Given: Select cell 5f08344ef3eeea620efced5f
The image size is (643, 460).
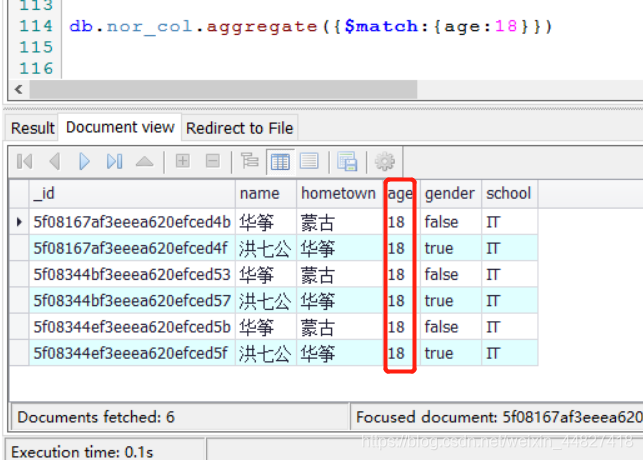Looking at the screenshot, I should click(132, 353).
